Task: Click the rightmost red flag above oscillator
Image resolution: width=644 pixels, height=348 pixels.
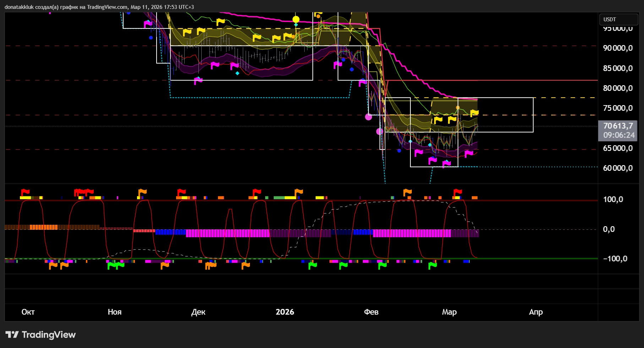Action: click(x=458, y=192)
